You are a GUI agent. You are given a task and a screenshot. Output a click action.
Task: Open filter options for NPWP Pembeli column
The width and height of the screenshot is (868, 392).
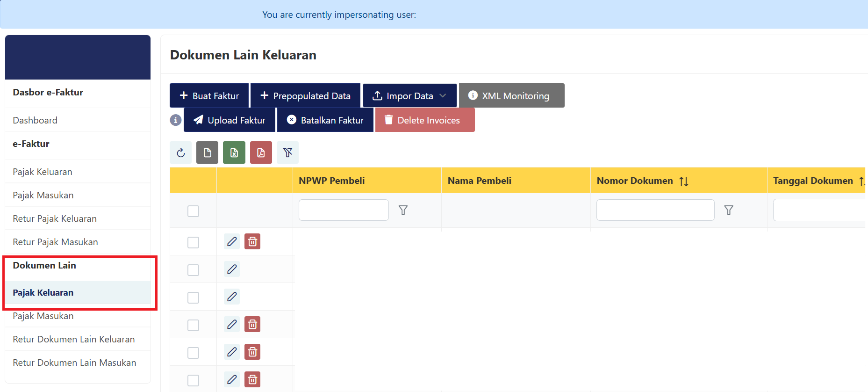[403, 211]
